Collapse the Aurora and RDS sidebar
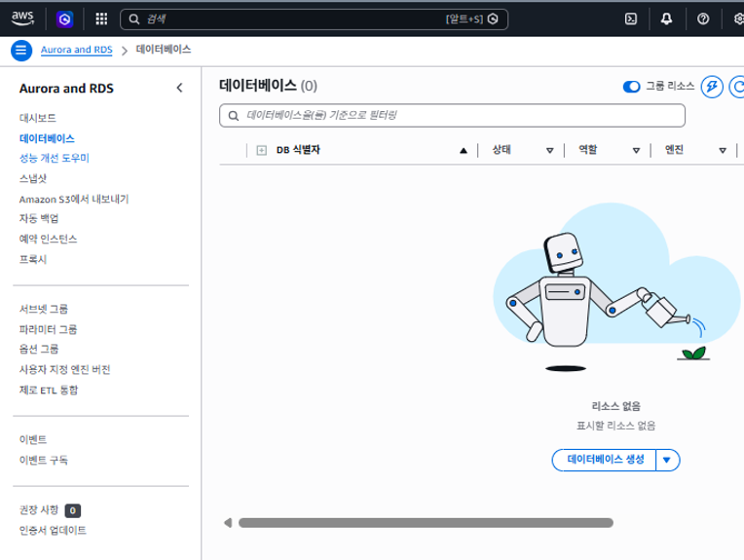Image resolution: width=744 pixels, height=560 pixels. 179,88
